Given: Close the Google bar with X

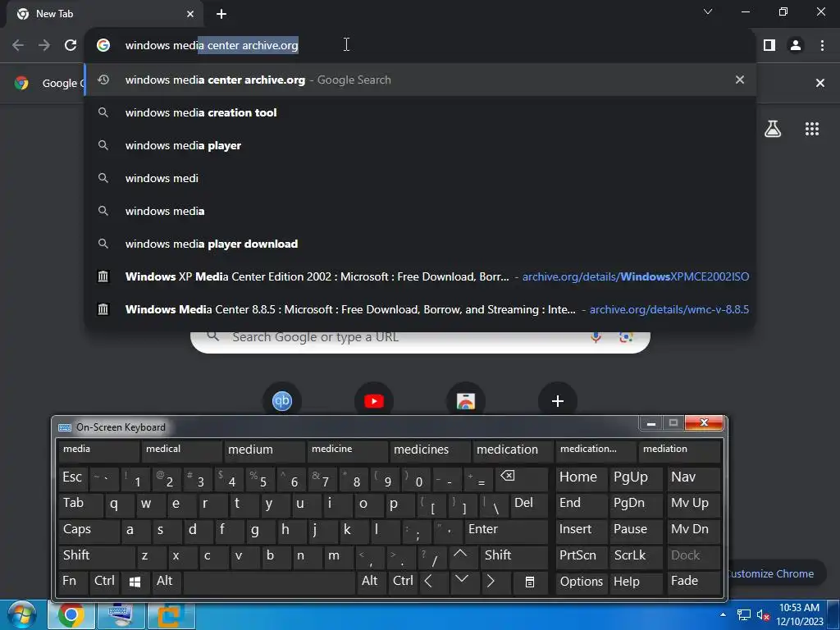Looking at the screenshot, I should pos(819,83).
